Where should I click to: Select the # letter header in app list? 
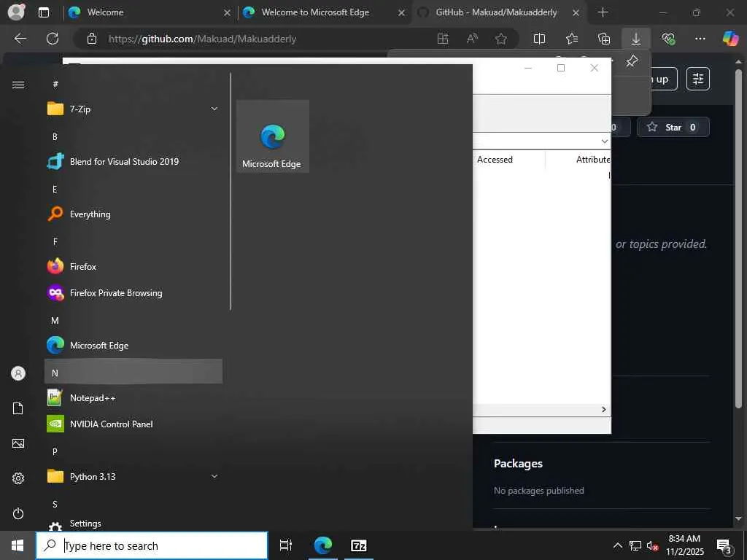coord(55,85)
